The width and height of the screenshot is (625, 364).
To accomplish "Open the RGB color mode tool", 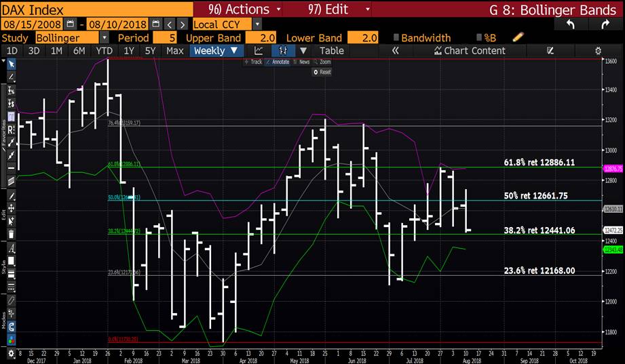I will pyautogui.click(x=11, y=340).
